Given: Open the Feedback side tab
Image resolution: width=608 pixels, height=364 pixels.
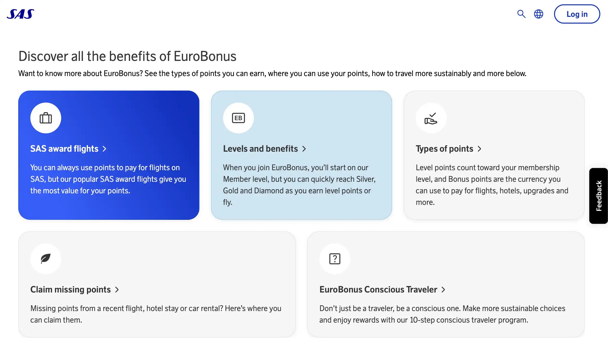Looking at the screenshot, I should click(x=598, y=196).
